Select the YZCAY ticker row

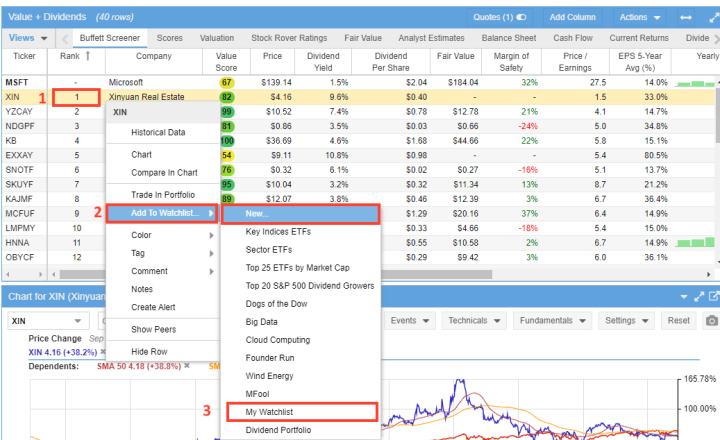19,112
